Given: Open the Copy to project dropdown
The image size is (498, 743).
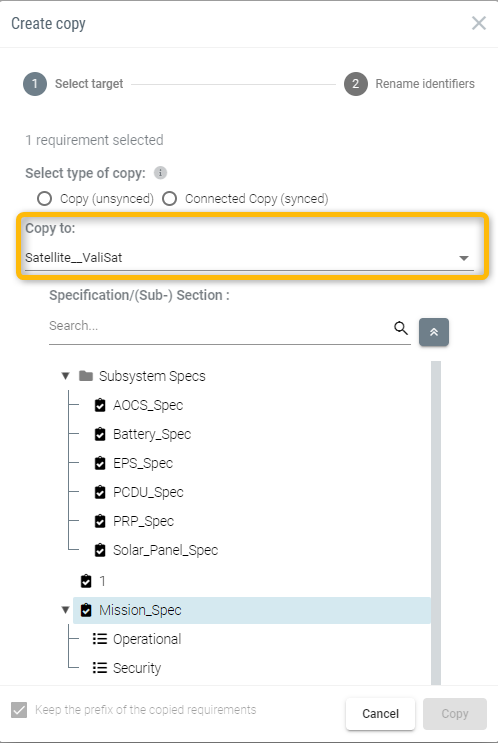Looking at the screenshot, I should click(249, 258).
